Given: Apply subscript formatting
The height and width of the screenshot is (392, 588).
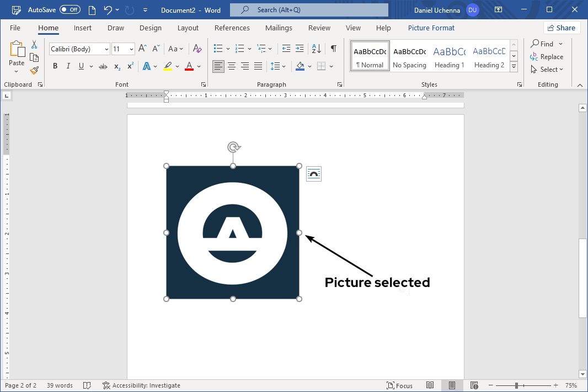Looking at the screenshot, I should [116, 66].
